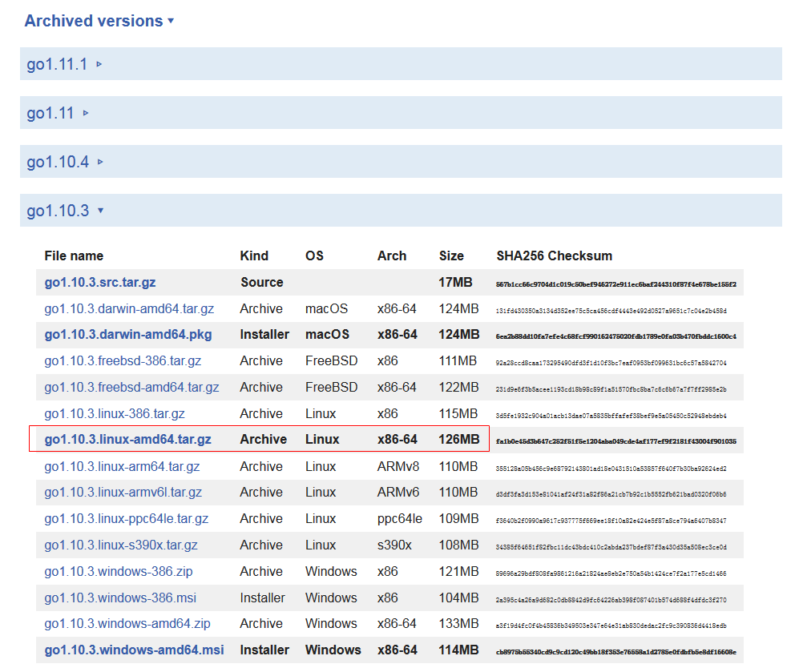Click the File name column header
Screen dimensions: 791x672
74,256
